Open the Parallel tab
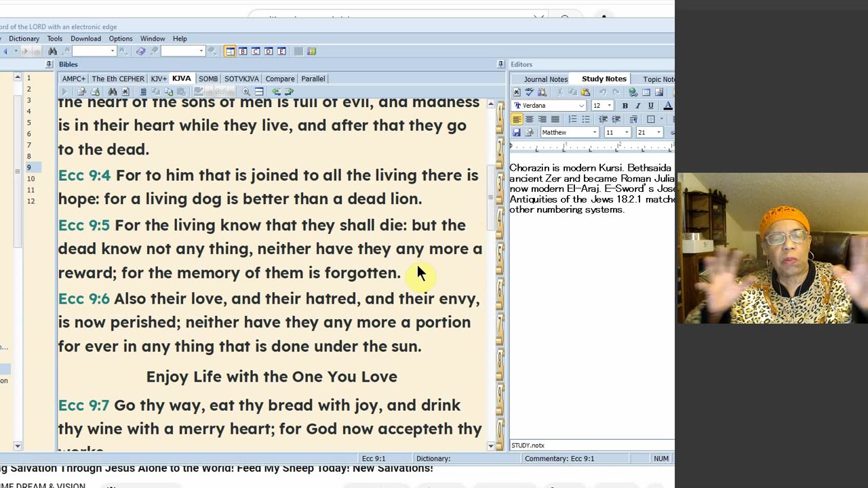The image size is (868, 488). pyautogui.click(x=313, y=79)
